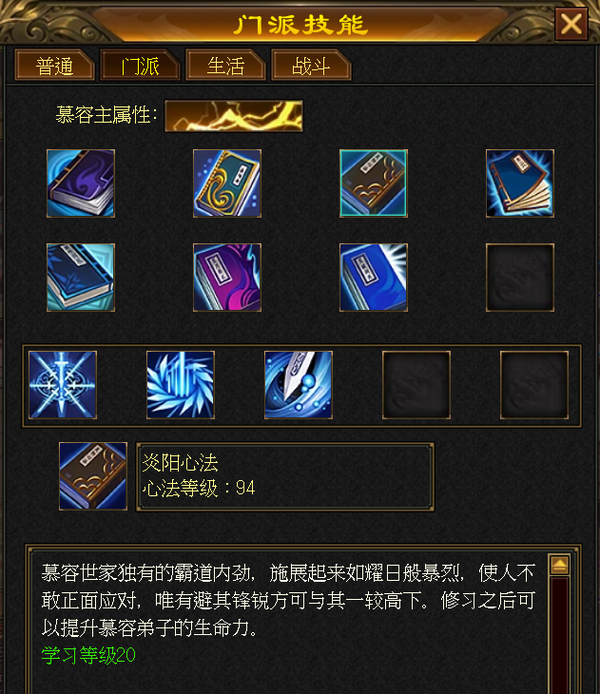Click the crossed sword starburst skill
This screenshot has width=600, height=694.
tap(62, 385)
